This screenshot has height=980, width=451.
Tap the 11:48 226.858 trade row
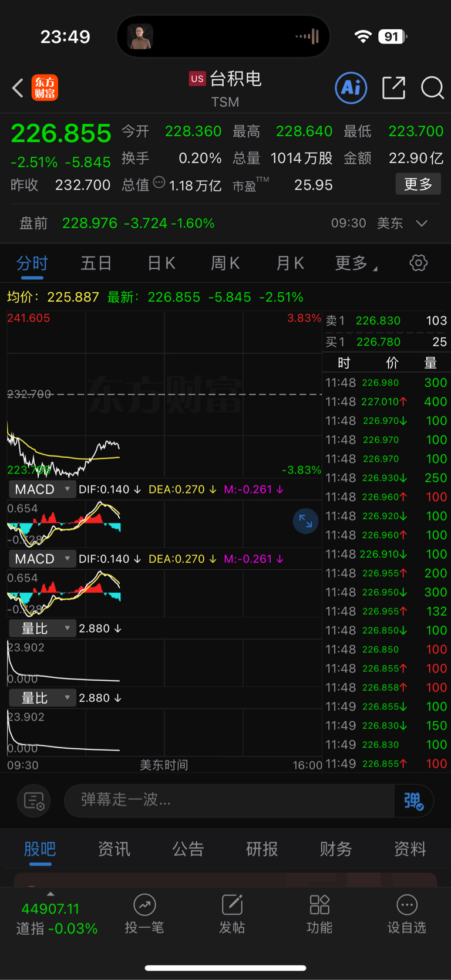[386, 687]
